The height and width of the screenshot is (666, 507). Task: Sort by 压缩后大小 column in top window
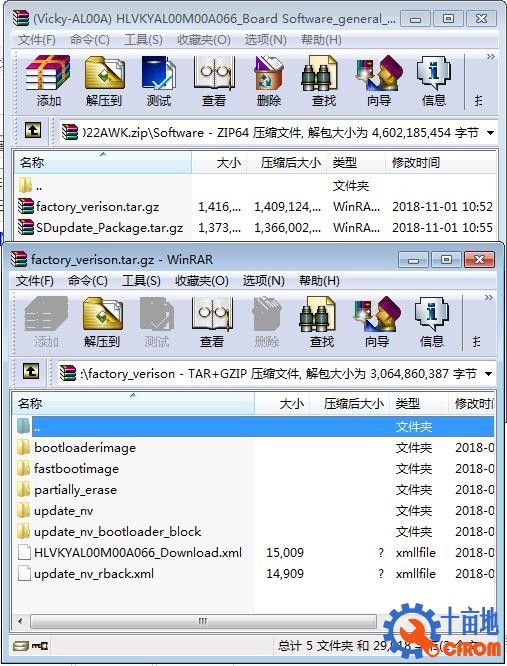[x=287, y=163]
